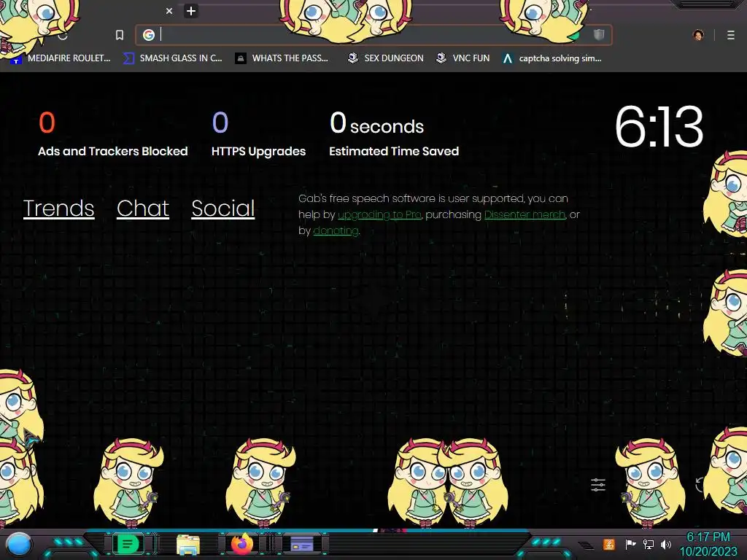Switch to blue window app in taskbar
The image size is (747, 560).
[301, 544]
